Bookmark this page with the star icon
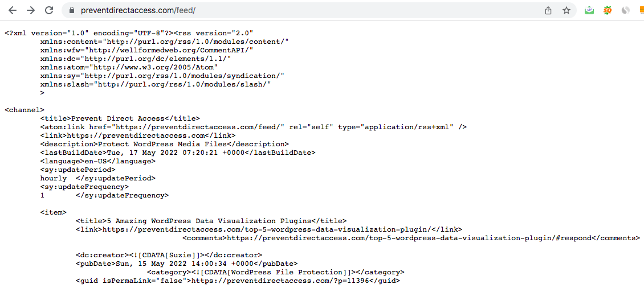This screenshot has height=288, width=644. click(x=566, y=11)
